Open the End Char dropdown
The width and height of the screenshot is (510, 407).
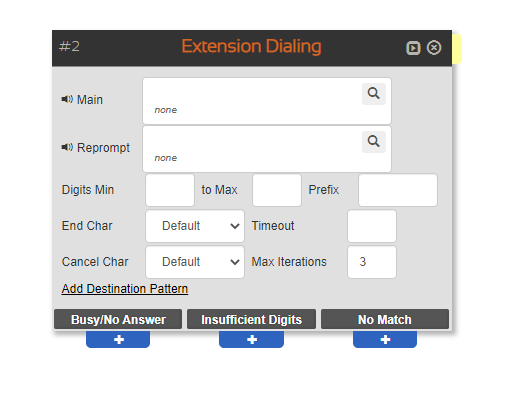coord(195,226)
